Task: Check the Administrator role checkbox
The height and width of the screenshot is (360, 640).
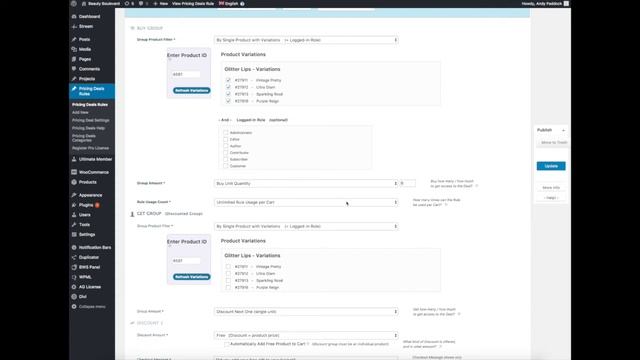Action: coord(226,133)
